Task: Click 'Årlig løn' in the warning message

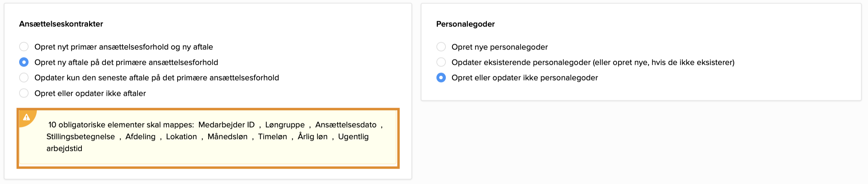Action: pos(313,137)
